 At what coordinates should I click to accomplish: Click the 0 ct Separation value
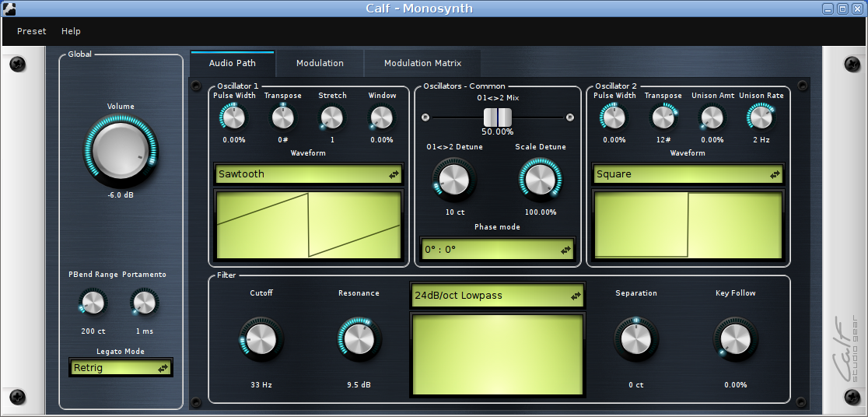pos(636,385)
